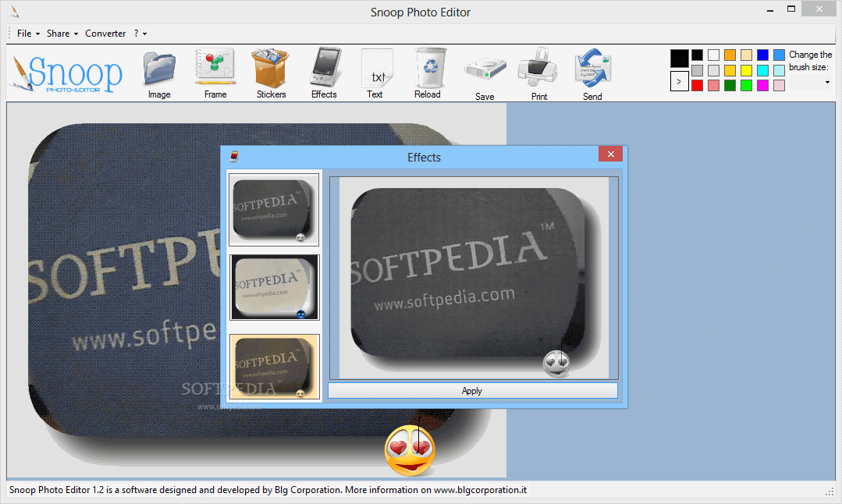
Task: Open the ? help menu
Action: tap(140, 34)
